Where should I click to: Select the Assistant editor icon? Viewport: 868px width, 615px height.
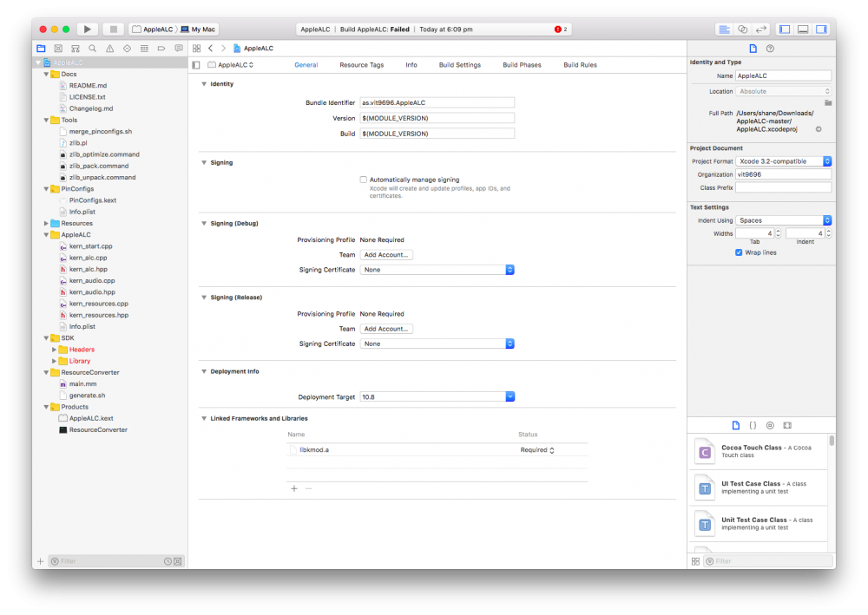click(x=742, y=29)
